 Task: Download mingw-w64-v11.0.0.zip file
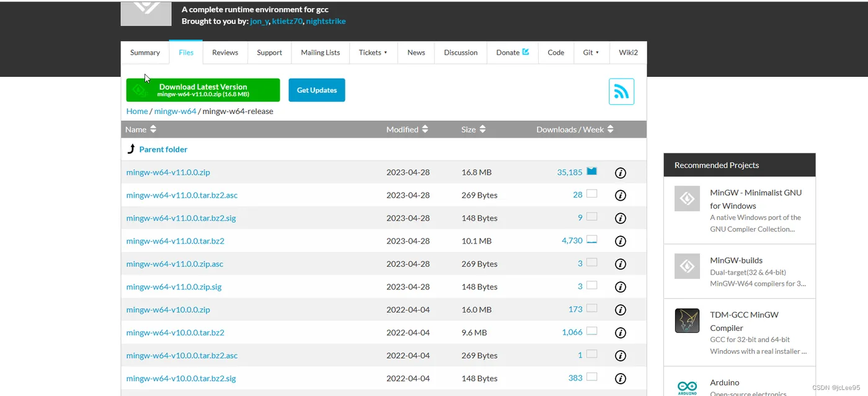click(168, 172)
